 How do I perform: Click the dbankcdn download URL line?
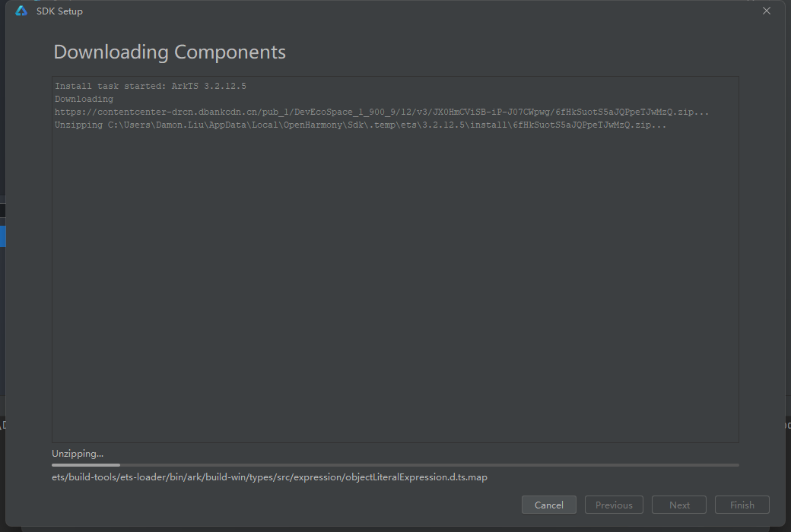coord(382,112)
